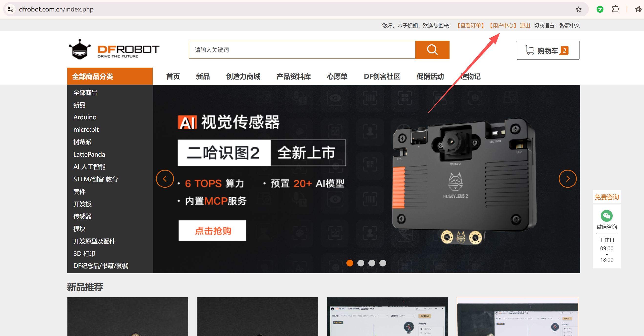Screen dimensions: 644x336
Task: Click the 点击抢购 banner button
Action: coord(212,231)
